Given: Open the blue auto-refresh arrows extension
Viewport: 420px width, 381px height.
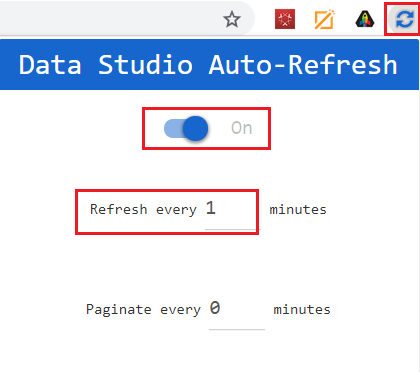Looking at the screenshot, I should (x=405, y=19).
